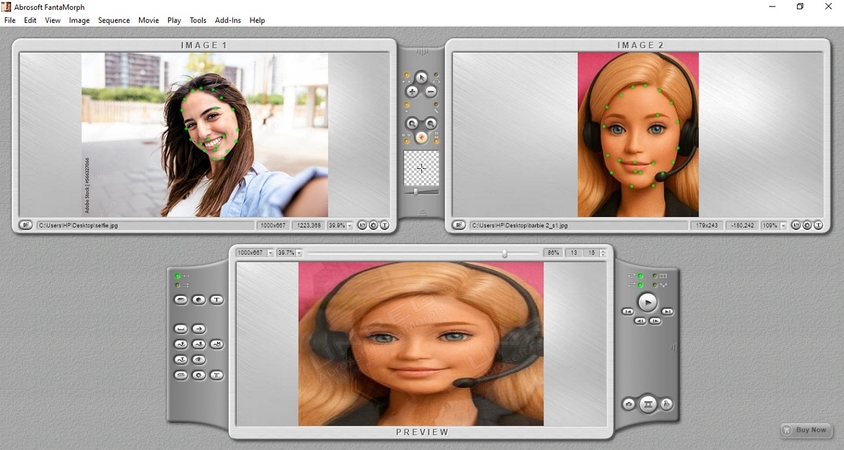Screen dimensions: 844x450
Task: Open the Add-Ins menu
Action: [228, 20]
